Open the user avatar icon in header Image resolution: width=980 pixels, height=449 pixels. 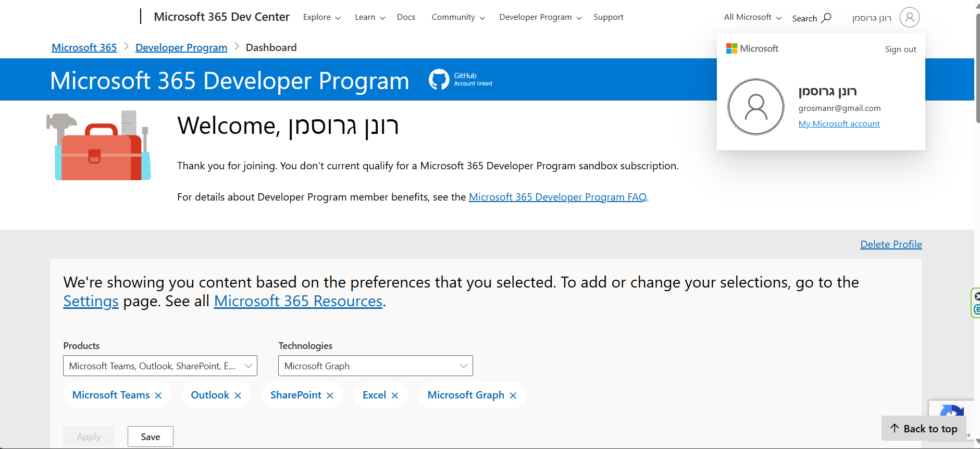pyautogui.click(x=909, y=17)
